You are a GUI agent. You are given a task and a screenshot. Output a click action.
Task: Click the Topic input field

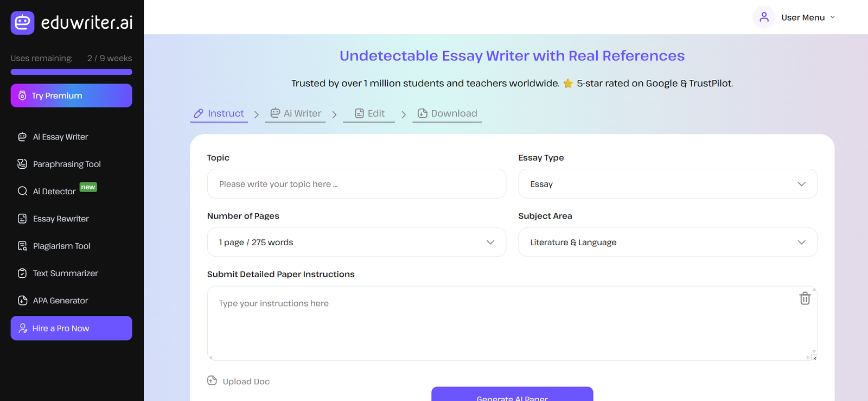356,184
